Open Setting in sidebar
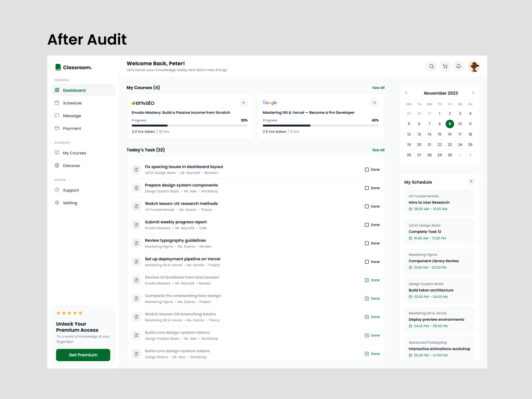 point(83,203)
